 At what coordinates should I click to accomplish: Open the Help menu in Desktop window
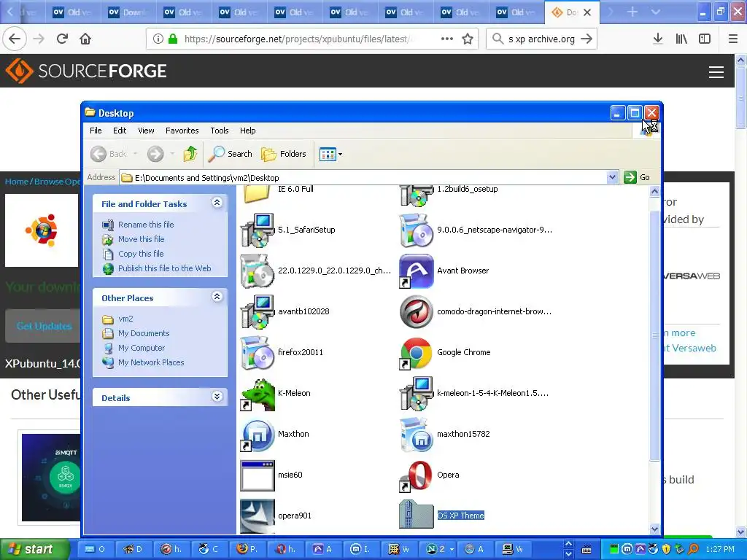pyautogui.click(x=248, y=131)
